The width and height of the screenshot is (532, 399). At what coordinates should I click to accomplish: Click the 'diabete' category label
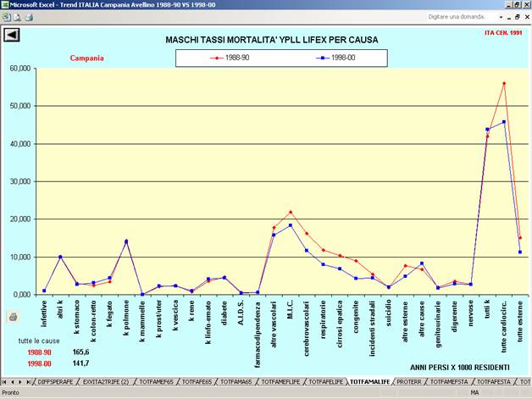[x=224, y=313]
